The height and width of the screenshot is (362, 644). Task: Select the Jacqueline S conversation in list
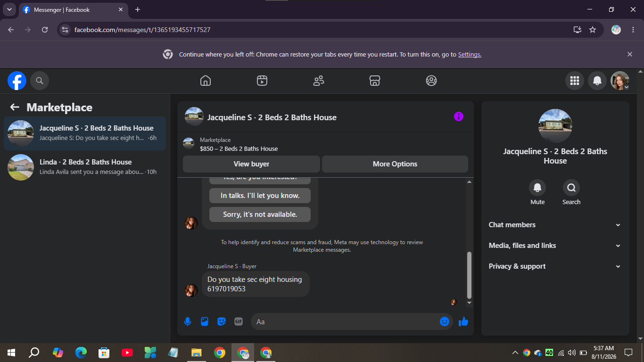pyautogui.click(x=85, y=133)
